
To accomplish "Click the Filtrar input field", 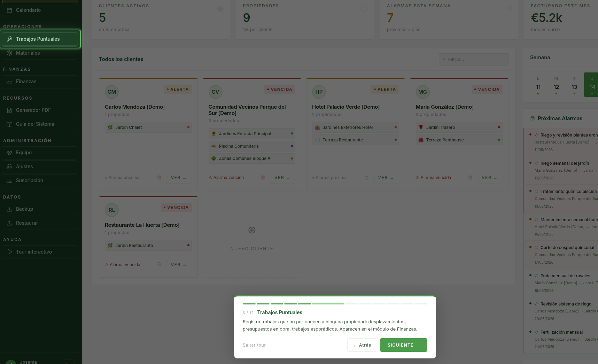I will pyautogui.click(x=473, y=59).
